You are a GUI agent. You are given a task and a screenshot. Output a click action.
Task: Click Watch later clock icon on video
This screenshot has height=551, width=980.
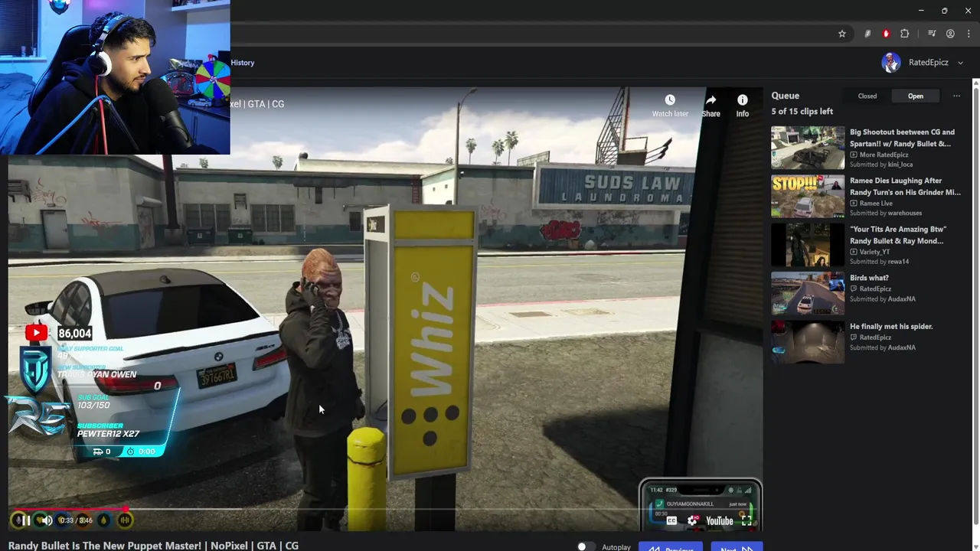point(670,100)
